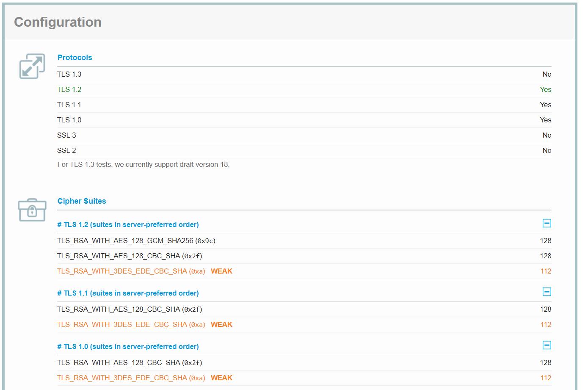This screenshot has width=588, height=390.
Task: Click the '# TLS 1.1 (suites in server-preferred order)' header
Action: tap(128, 293)
